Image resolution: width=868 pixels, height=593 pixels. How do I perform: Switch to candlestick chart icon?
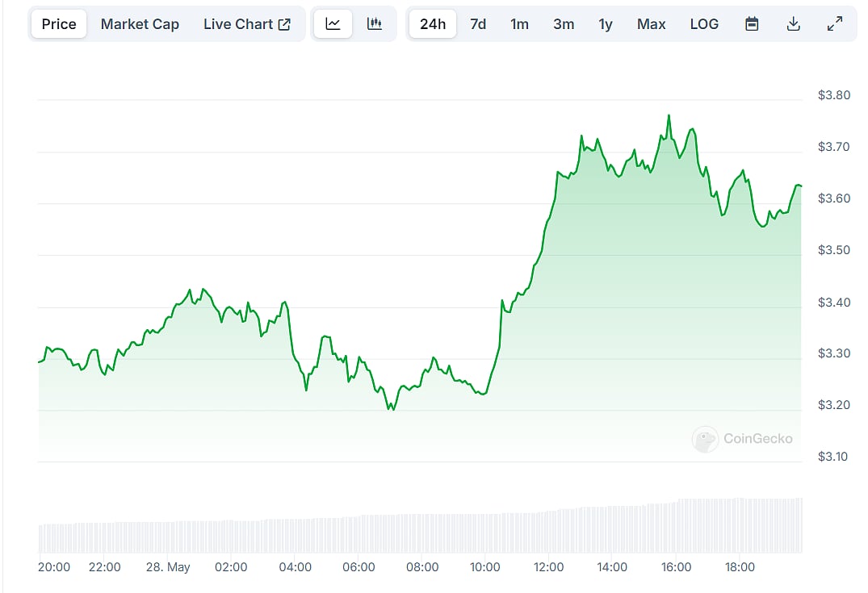[374, 24]
